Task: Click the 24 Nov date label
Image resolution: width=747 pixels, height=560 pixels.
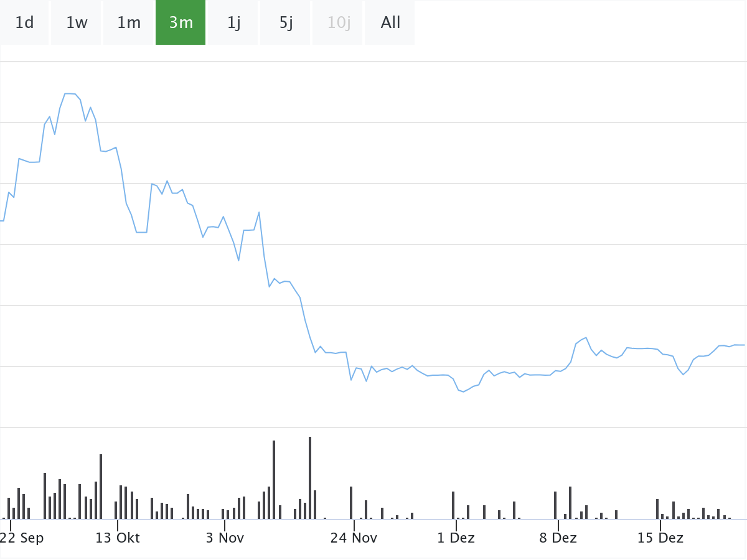Action: (354, 538)
